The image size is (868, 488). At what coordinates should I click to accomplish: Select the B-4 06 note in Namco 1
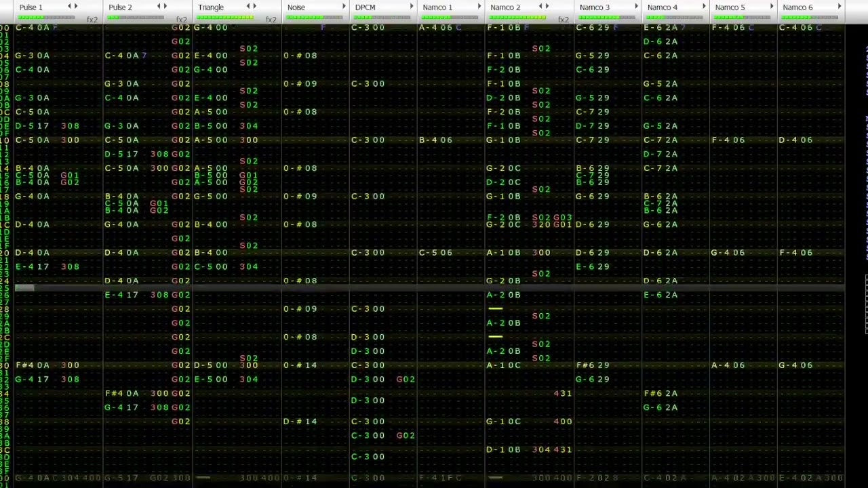click(436, 140)
